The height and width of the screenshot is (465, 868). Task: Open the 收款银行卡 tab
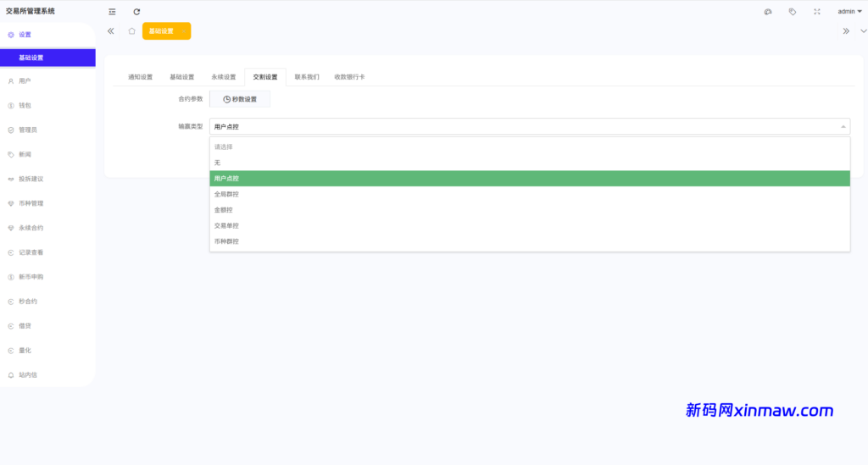(349, 77)
